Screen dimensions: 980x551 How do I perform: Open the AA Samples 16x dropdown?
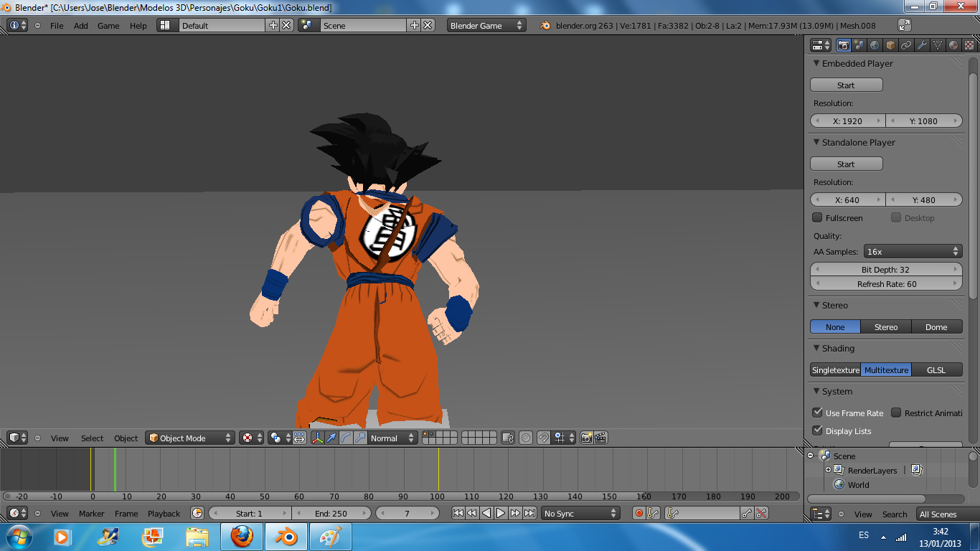point(913,251)
